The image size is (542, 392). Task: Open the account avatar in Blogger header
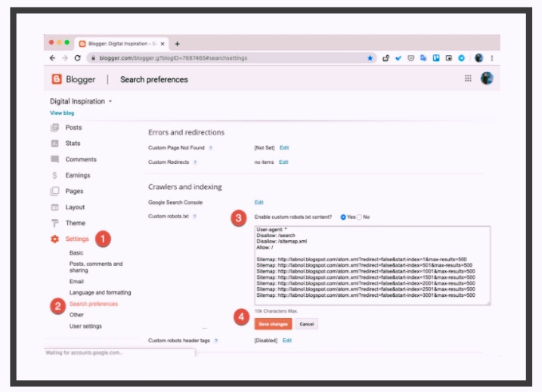487,79
